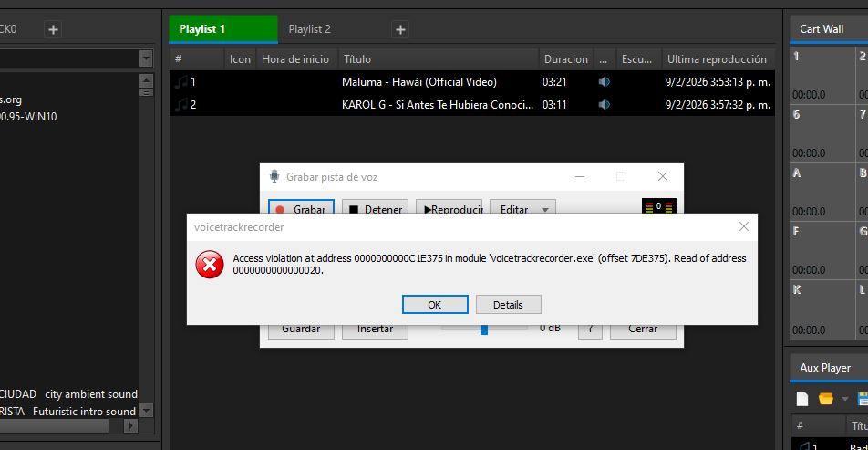Click the speaker icon on the KAROL G track
868x450 pixels.
(x=604, y=105)
